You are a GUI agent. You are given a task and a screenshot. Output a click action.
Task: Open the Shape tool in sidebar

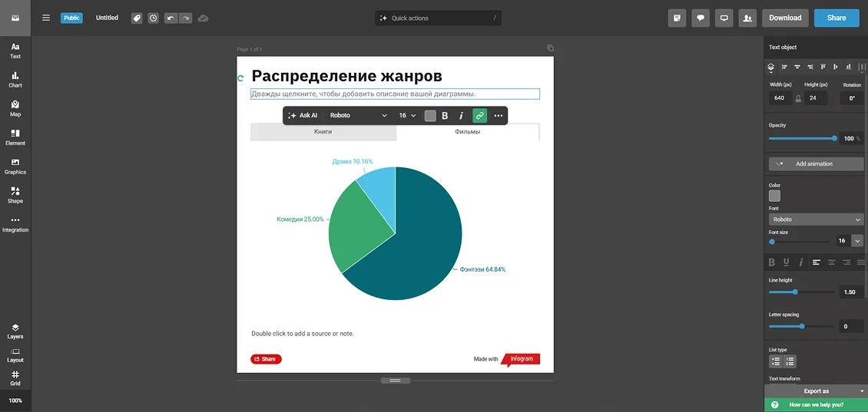tap(15, 195)
